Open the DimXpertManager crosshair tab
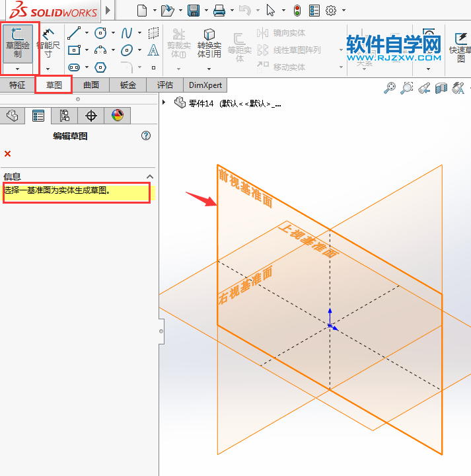The width and height of the screenshot is (471, 476). 91,116
